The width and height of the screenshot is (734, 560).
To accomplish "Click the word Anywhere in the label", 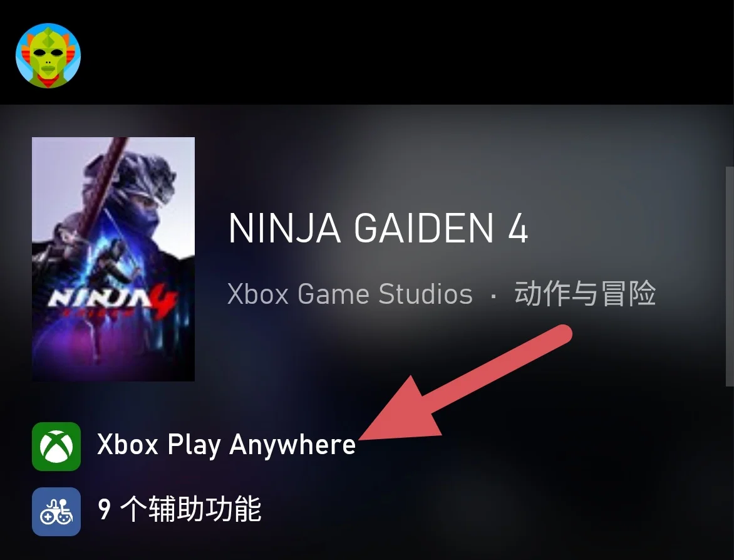I will (292, 444).
